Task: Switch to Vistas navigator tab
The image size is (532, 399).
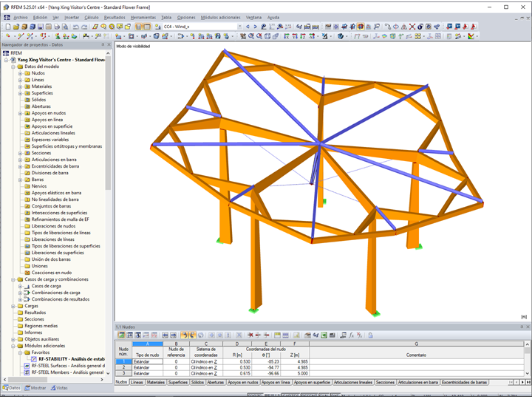Action: pos(59,388)
